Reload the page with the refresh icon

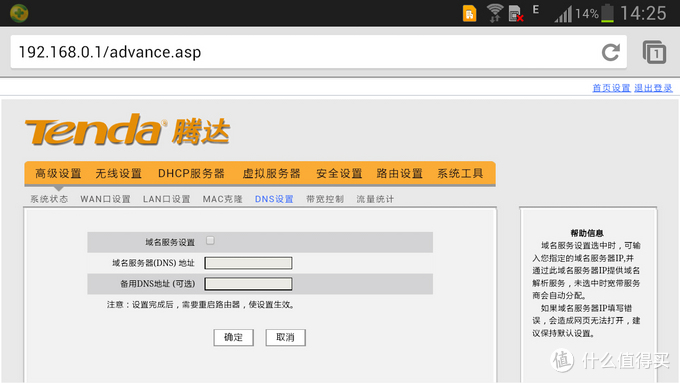pyautogui.click(x=611, y=52)
